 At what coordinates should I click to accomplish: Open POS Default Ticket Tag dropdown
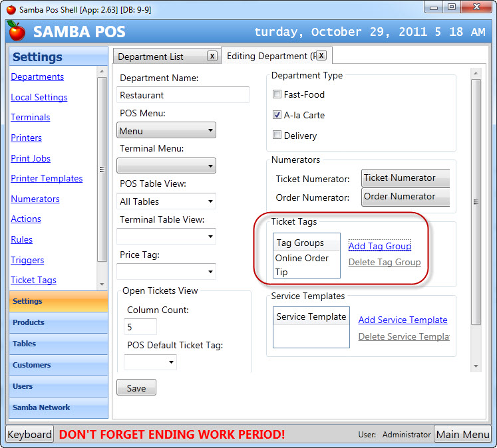click(150, 362)
